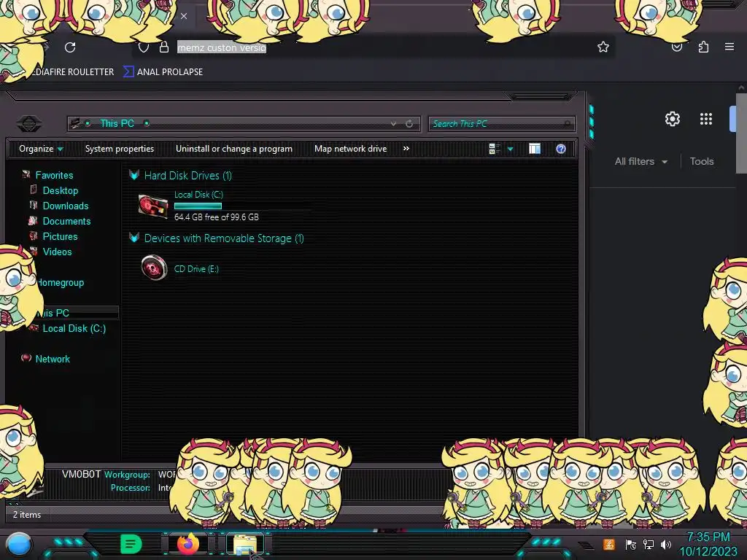The image size is (747, 560).
Task: Select Network in navigation pane
Action: (x=53, y=359)
